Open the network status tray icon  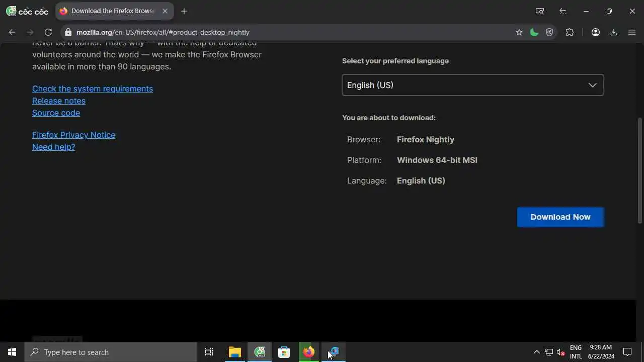tap(549, 352)
